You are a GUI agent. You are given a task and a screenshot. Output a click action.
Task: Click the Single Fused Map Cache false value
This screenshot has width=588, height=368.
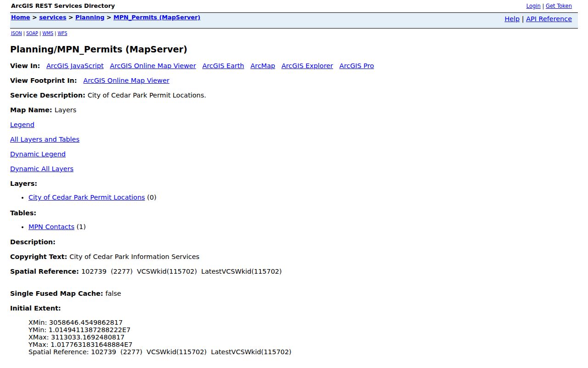pyautogui.click(x=113, y=293)
